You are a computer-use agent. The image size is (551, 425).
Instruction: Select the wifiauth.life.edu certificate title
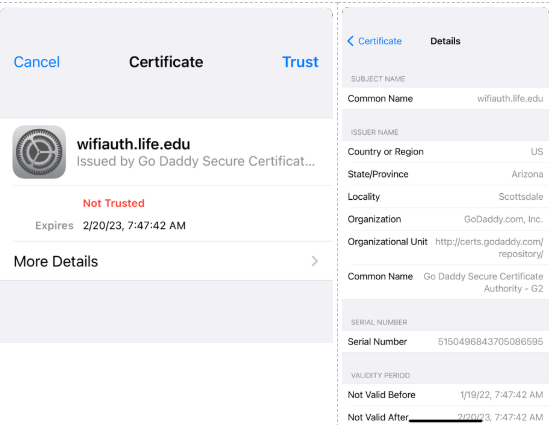click(x=134, y=144)
